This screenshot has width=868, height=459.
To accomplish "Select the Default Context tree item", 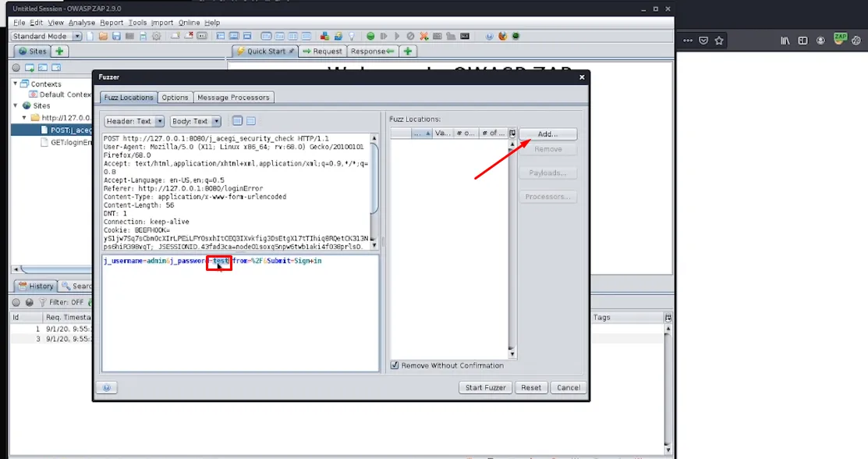I will point(60,94).
